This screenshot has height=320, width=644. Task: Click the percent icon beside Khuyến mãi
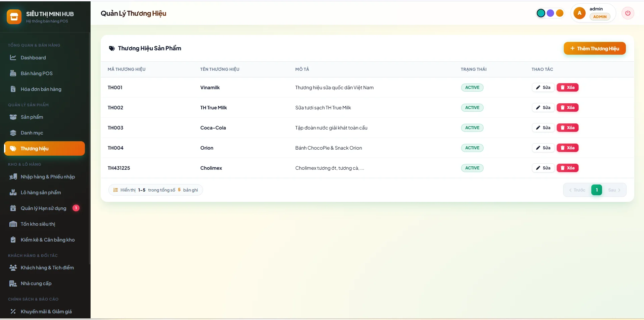(x=13, y=312)
